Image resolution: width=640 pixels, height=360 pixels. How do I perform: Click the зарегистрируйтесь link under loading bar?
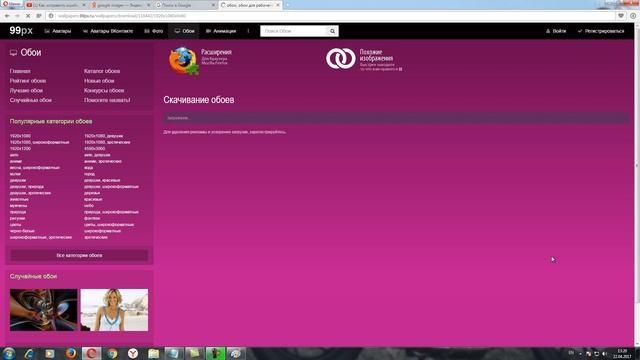tap(268, 132)
